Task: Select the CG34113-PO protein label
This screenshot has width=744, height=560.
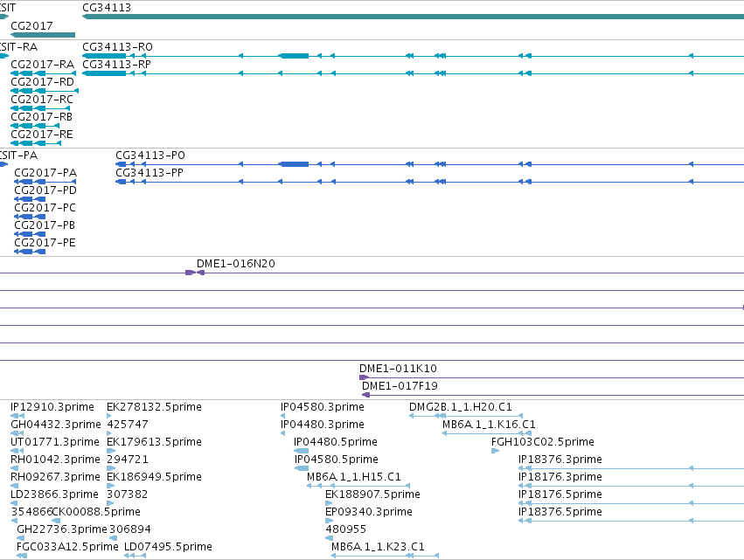Action: click(150, 156)
